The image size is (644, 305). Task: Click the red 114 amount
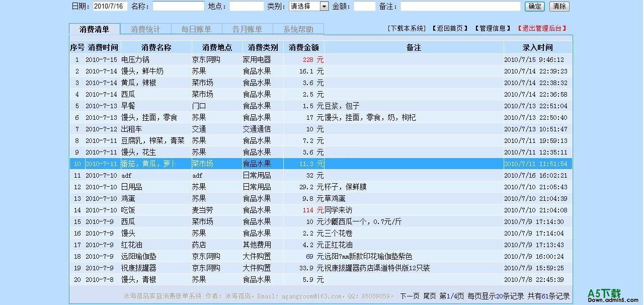[308, 210]
